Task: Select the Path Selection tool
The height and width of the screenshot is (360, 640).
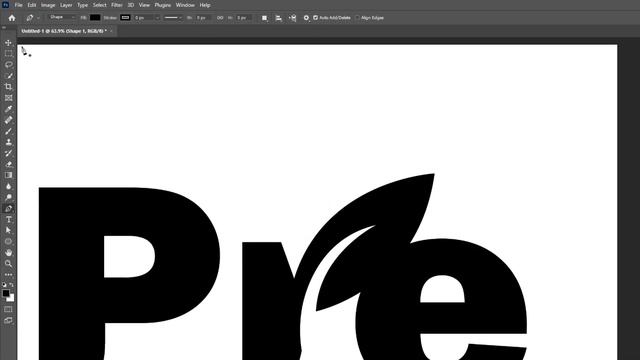Action: pos(8,231)
